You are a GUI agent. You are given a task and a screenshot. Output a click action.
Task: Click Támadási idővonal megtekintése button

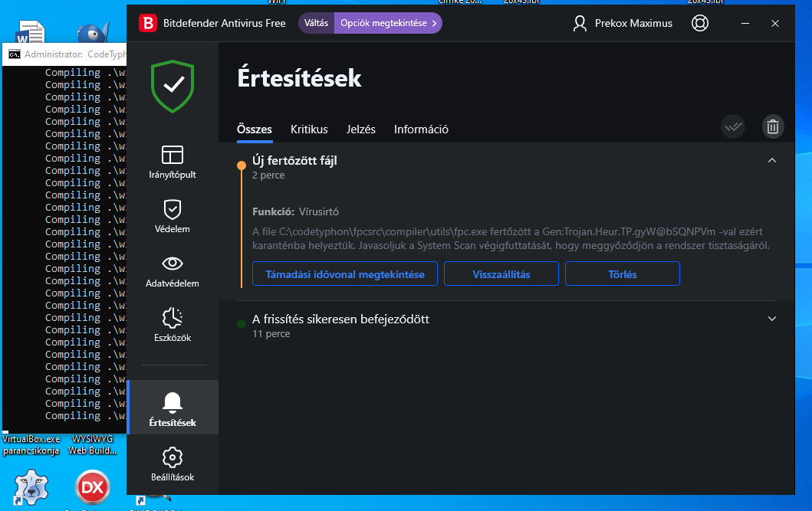pos(345,274)
